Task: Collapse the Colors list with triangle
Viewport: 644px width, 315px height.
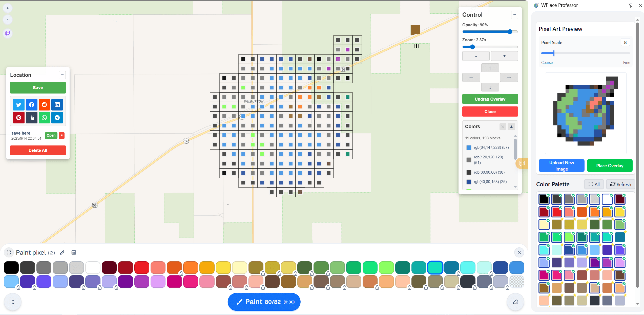Action: 511,126
